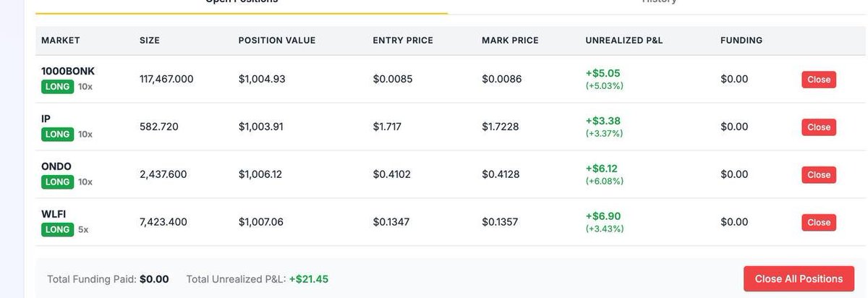
Task: Click the Total Unrealized P&L value
Action: pos(309,279)
